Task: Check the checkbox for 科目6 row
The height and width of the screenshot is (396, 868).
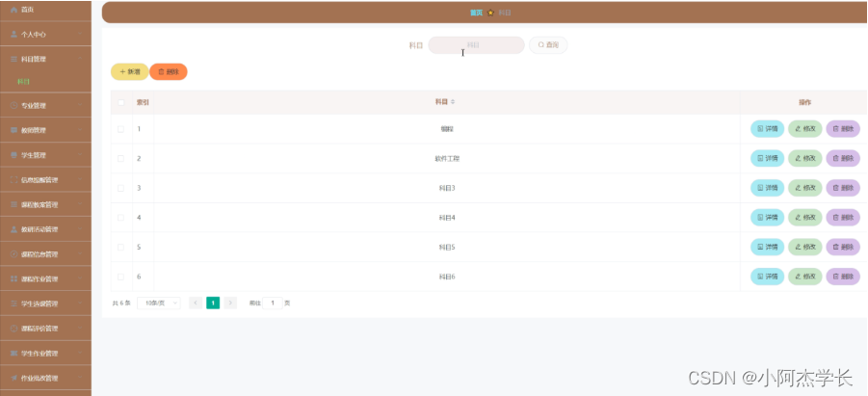Action: tap(120, 277)
